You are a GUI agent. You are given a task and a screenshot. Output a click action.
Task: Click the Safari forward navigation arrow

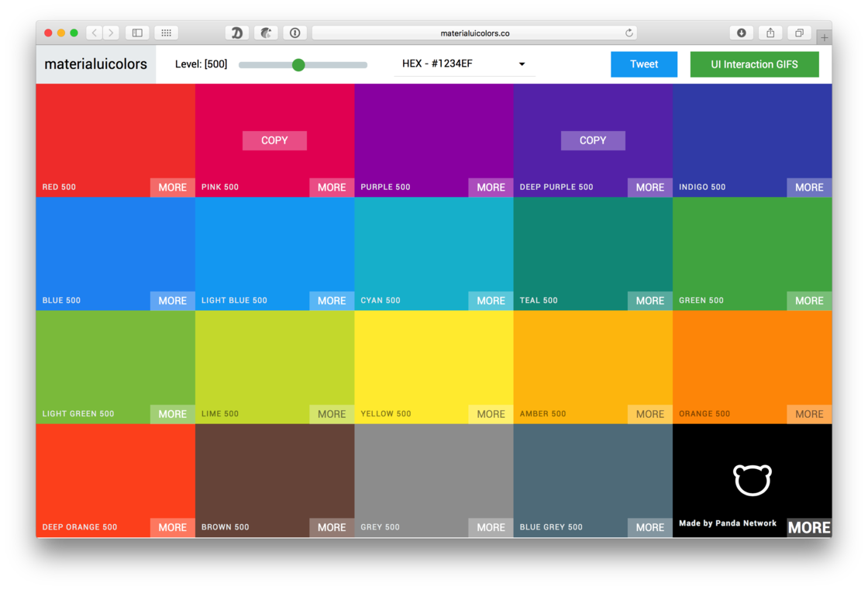[112, 33]
